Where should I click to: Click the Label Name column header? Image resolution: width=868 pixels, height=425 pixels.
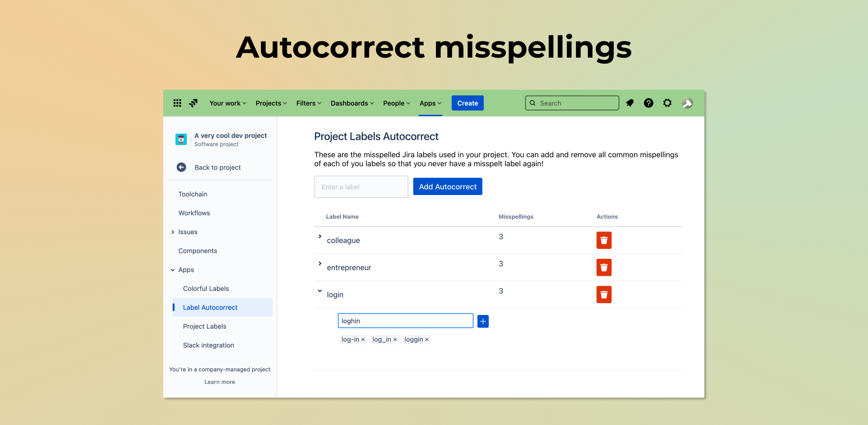point(342,217)
